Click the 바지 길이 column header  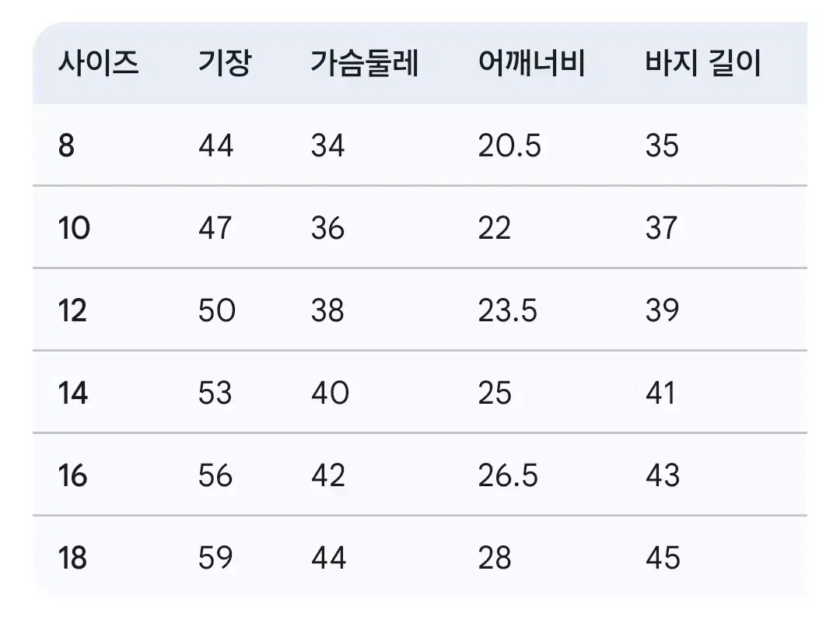coord(703,63)
